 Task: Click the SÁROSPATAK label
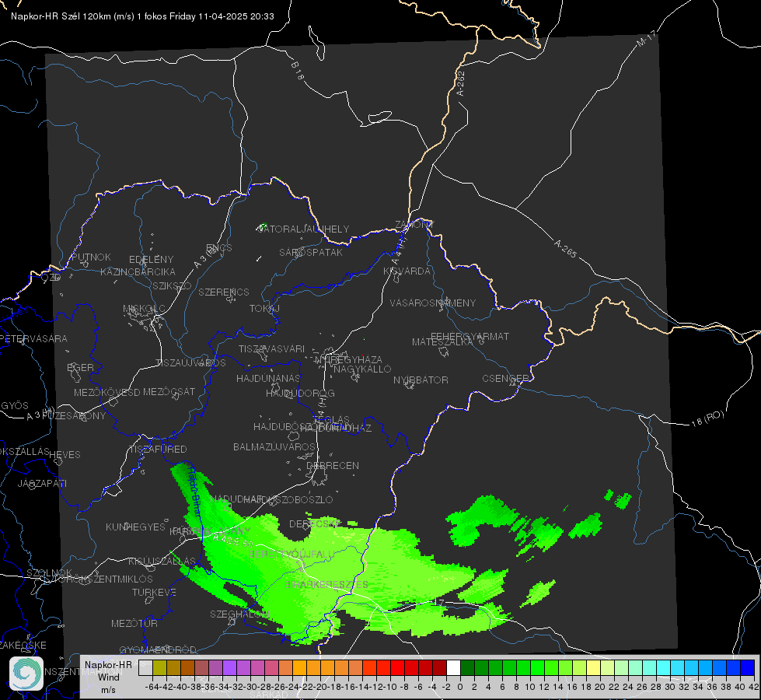311,252
